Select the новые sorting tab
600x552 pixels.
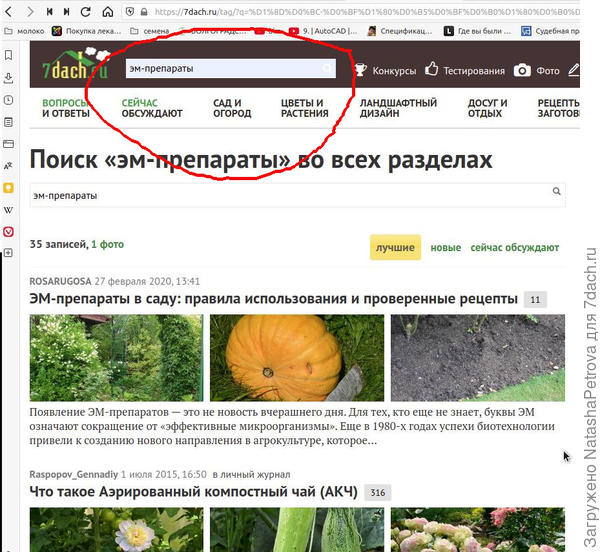pyautogui.click(x=446, y=248)
